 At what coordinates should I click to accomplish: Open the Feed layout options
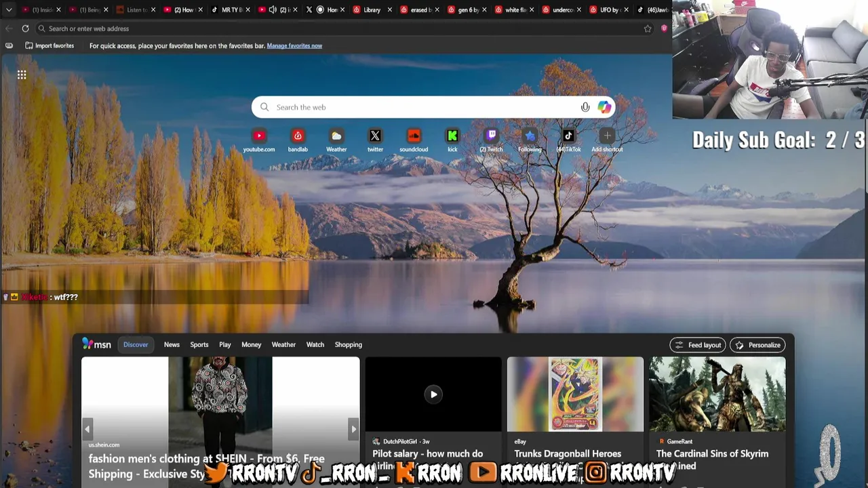coord(698,345)
